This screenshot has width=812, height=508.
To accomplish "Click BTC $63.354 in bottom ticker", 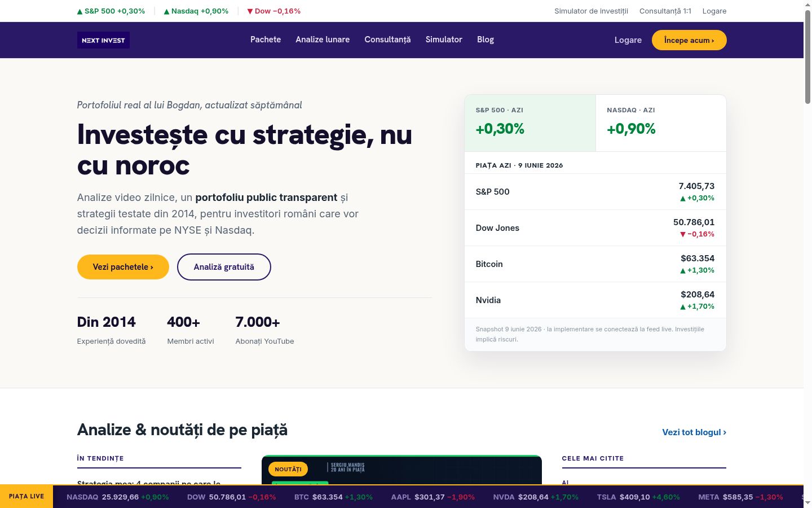I will tap(333, 497).
